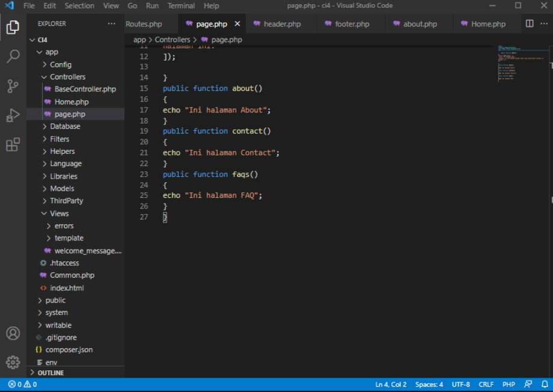The image size is (553, 392).
Task: Open the Extensions view icon
Action: (x=13, y=145)
